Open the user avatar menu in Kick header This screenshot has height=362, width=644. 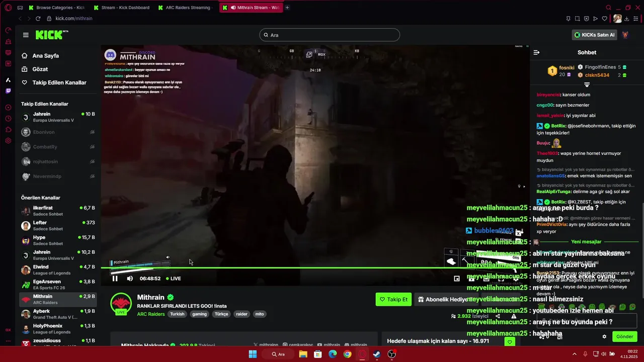click(x=625, y=35)
